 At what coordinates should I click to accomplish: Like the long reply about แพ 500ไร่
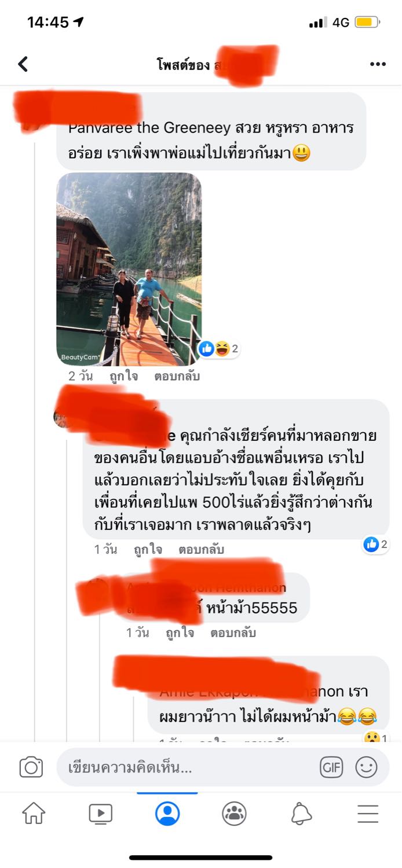coord(148,550)
